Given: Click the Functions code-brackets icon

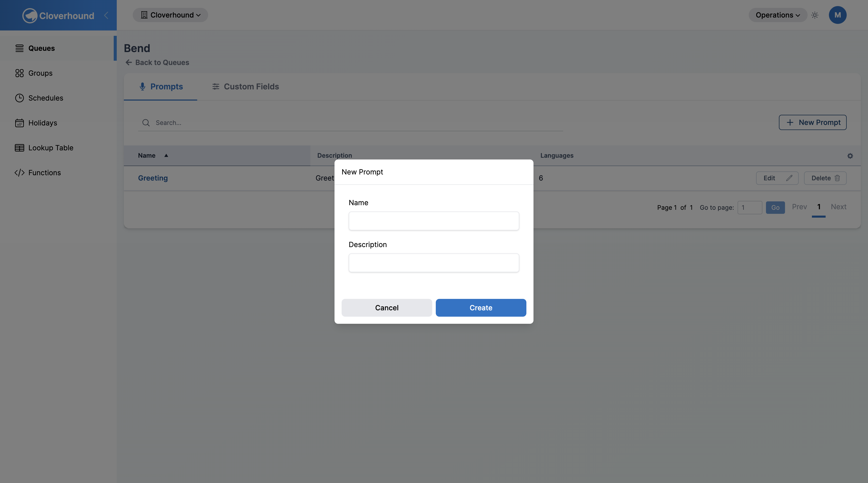Looking at the screenshot, I should (x=20, y=173).
